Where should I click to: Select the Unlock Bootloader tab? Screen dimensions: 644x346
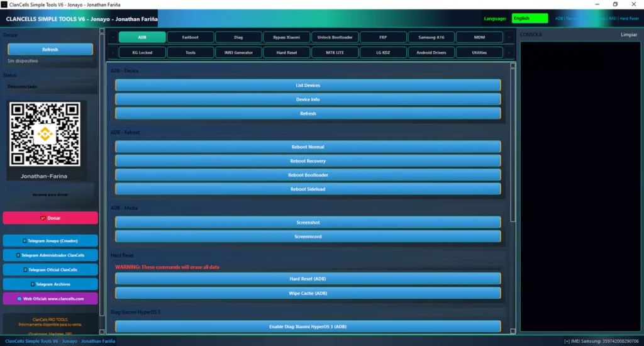click(x=335, y=37)
